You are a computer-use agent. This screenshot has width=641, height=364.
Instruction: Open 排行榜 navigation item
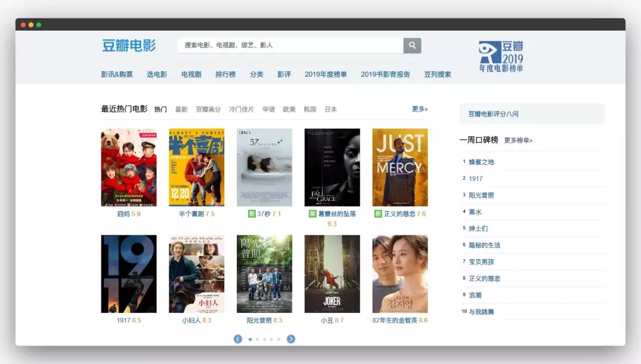click(226, 74)
